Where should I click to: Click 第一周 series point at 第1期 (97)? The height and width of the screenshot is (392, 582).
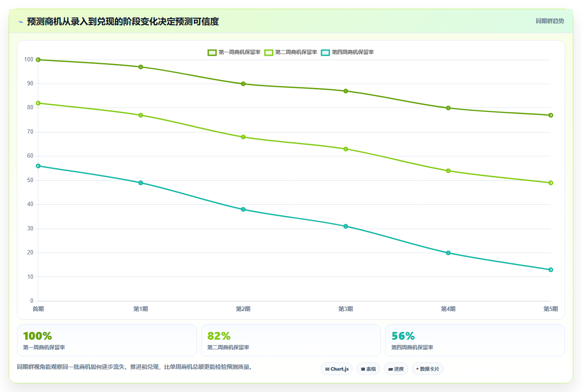pyautogui.click(x=141, y=67)
